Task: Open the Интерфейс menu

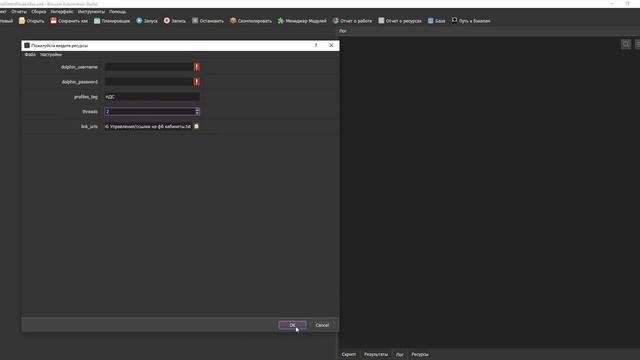Action: 62,11
